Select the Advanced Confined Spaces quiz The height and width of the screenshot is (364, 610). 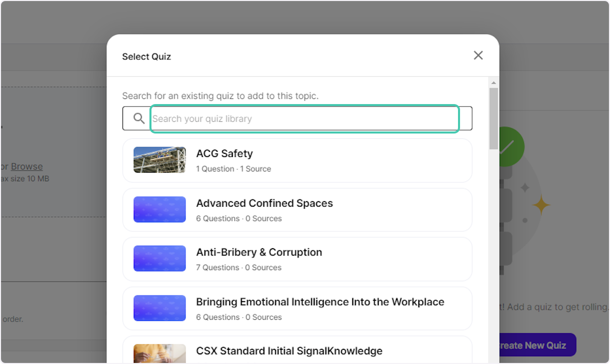tap(297, 210)
